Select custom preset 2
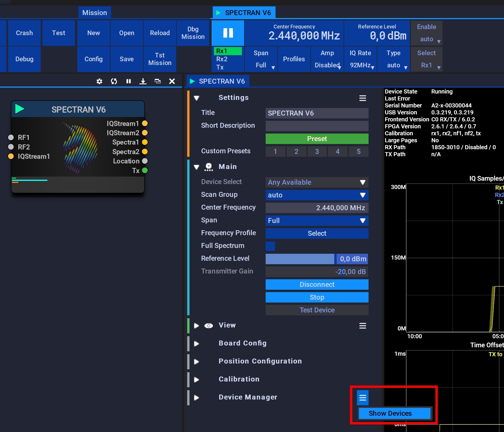 click(296, 152)
